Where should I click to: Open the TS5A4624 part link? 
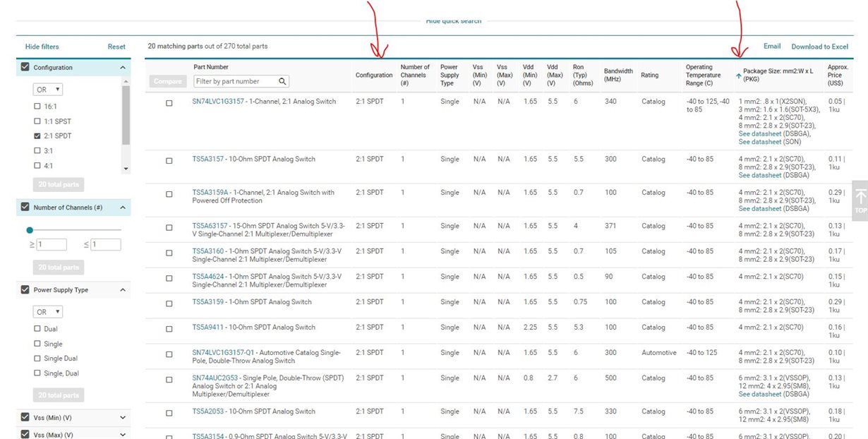coord(208,277)
